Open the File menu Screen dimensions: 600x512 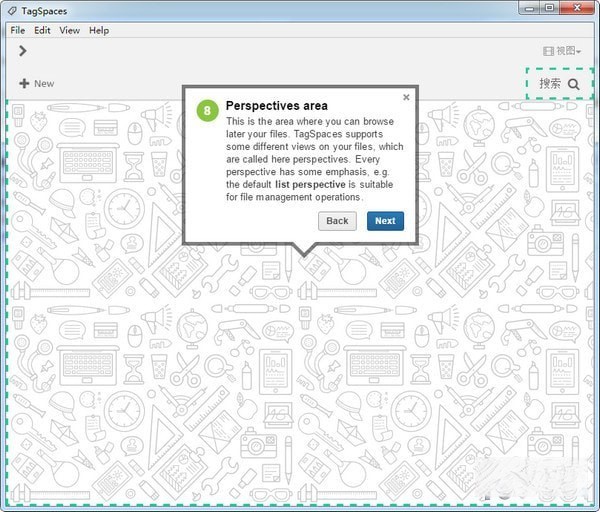(x=18, y=30)
